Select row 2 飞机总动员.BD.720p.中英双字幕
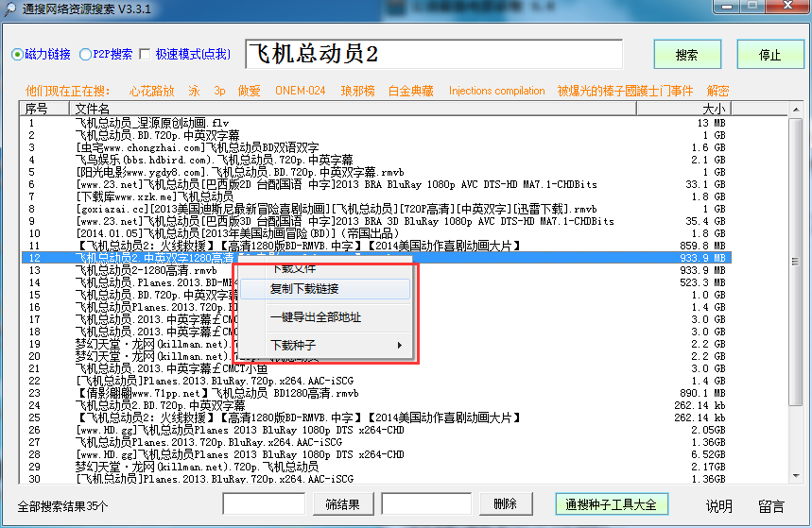 376,135
